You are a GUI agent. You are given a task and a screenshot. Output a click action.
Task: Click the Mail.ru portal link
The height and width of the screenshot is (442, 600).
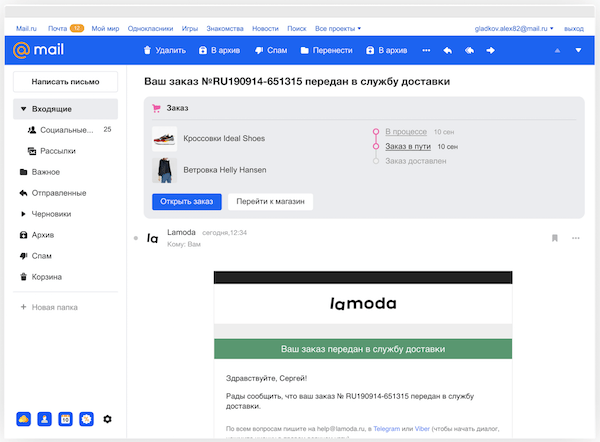tap(26, 29)
